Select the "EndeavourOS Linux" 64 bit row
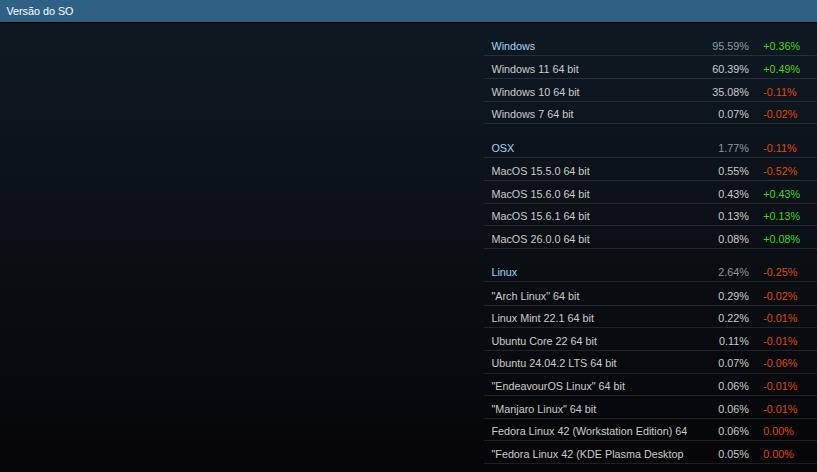This screenshot has width=817, height=472. [650, 386]
